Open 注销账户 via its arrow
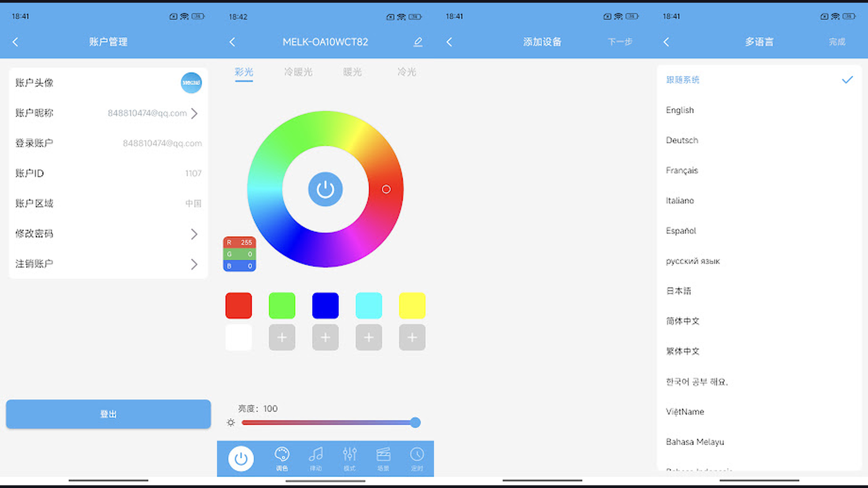 click(194, 264)
